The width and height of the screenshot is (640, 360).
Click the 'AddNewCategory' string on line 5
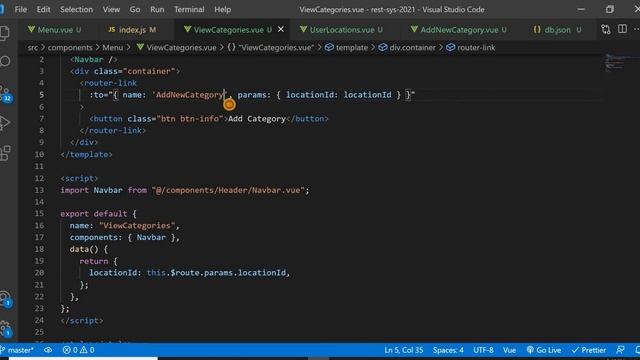click(189, 95)
